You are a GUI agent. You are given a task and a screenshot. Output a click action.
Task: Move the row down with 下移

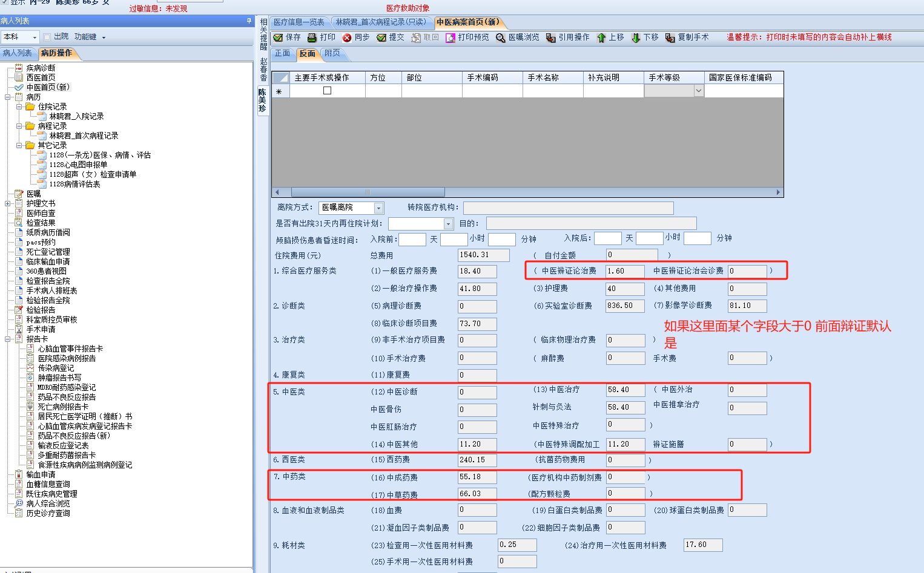tap(645, 38)
